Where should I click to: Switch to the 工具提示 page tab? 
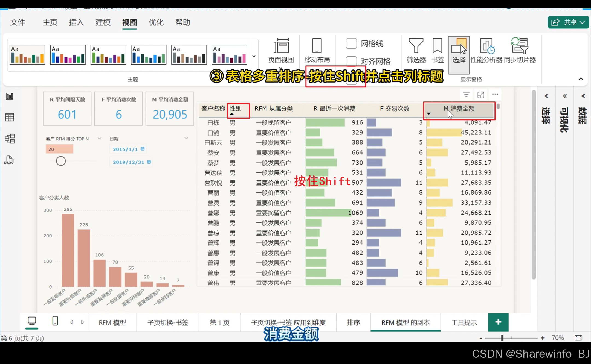[x=464, y=322]
